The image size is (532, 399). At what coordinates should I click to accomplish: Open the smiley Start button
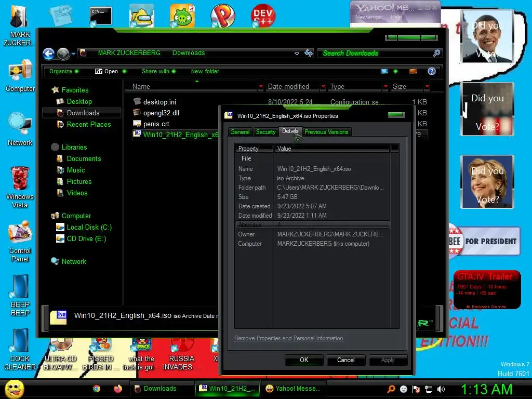[x=14, y=389]
